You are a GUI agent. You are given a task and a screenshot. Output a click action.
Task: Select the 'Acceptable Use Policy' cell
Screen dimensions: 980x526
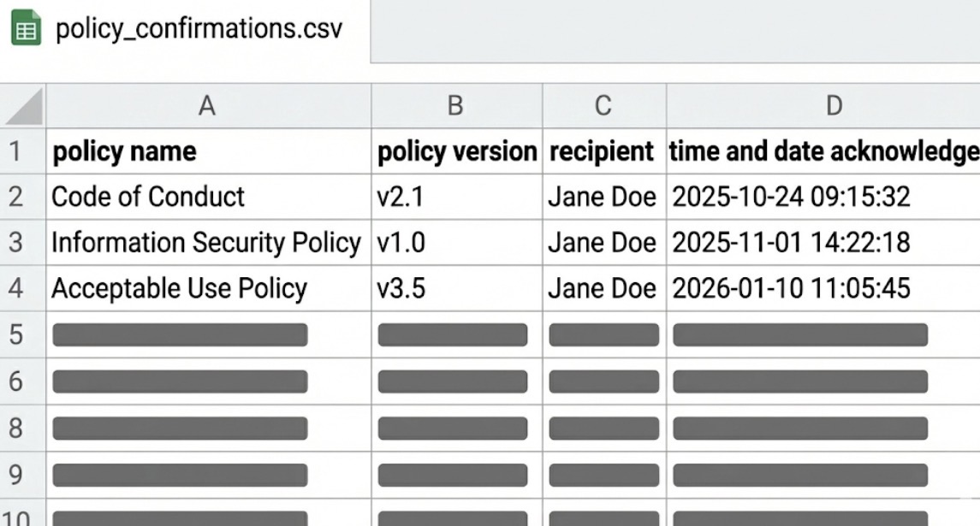tap(208, 288)
